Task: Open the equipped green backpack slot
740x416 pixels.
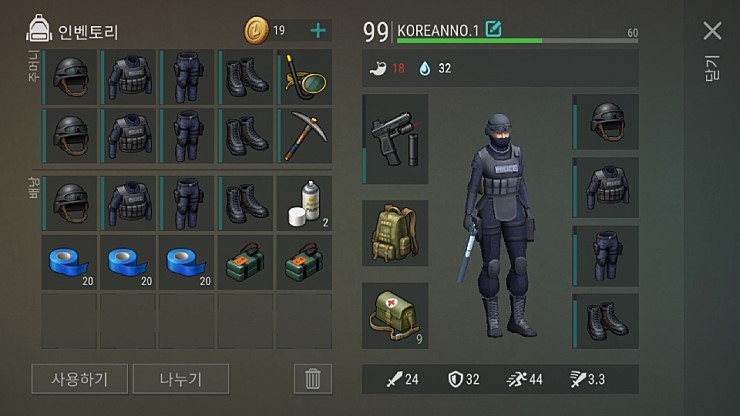Action: pyautogui.click(x=395, y=233)
